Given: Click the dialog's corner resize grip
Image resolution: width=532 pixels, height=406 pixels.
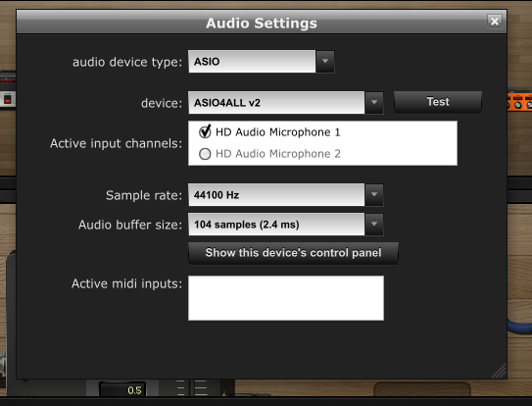Looking at the screenshot, I should point(499,371).
